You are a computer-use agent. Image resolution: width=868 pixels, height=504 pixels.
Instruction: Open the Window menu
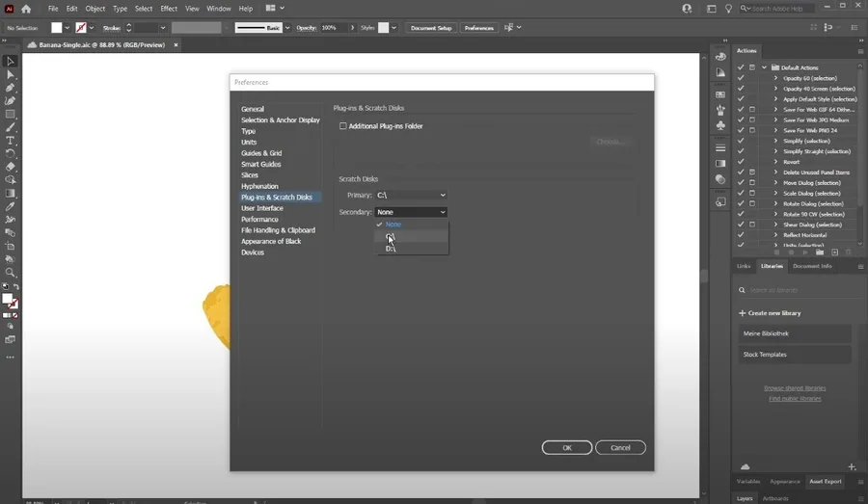(219, 9)
